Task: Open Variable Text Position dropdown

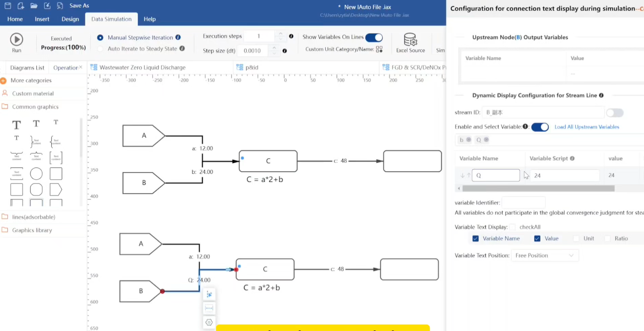Action: tap(544, 256)
